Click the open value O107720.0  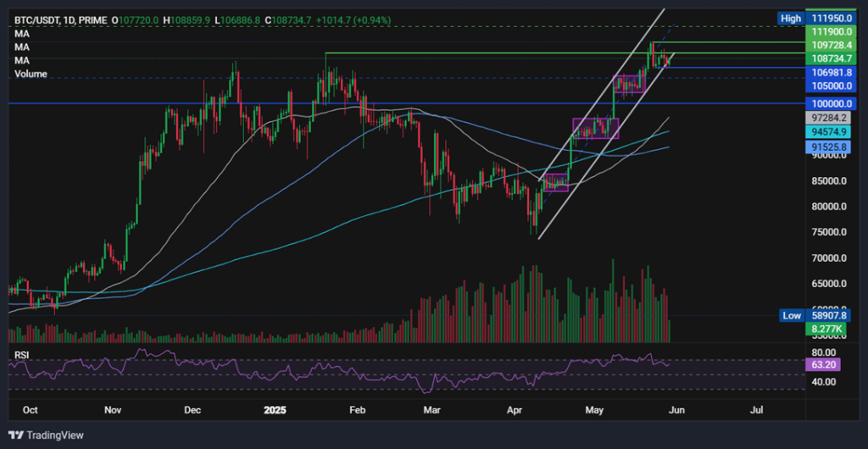[135, 19]
